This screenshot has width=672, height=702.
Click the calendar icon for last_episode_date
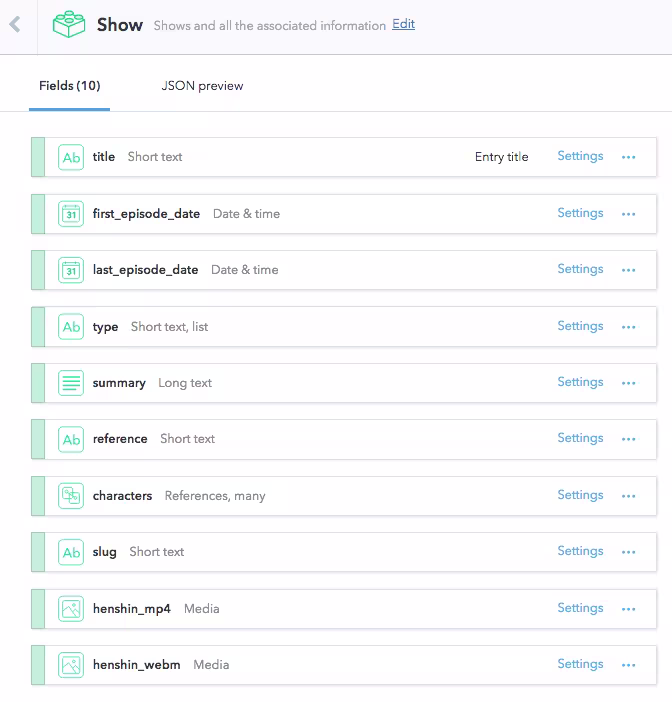coord(71,270)
